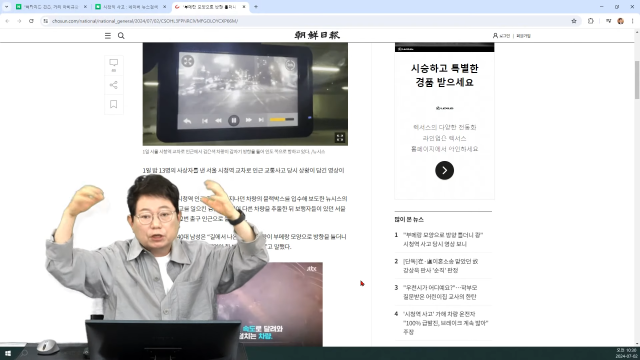This screenshot has height=360, width=640.
Task: Click the scrollbar up arrow
Action: tap(637, 32)
